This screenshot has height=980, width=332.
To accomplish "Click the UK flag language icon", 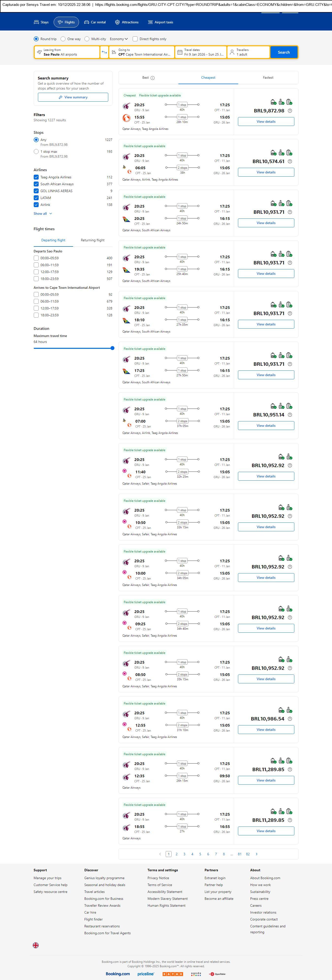I will click(36, 945).
